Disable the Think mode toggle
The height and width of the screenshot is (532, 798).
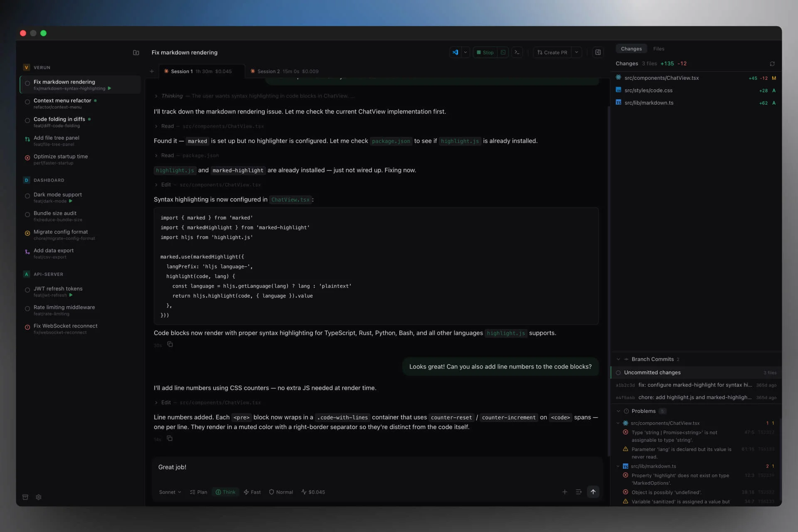tap(225, 492)
